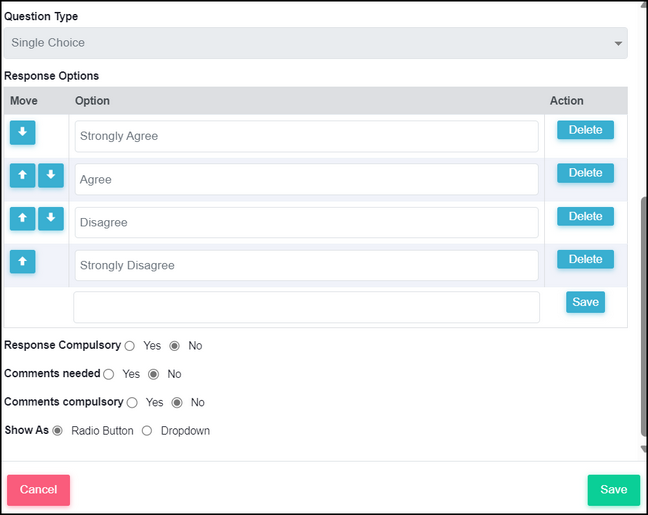Cancel the question editing dialog
Viewport: 648px width, 515px height.
tap(38, 490)
